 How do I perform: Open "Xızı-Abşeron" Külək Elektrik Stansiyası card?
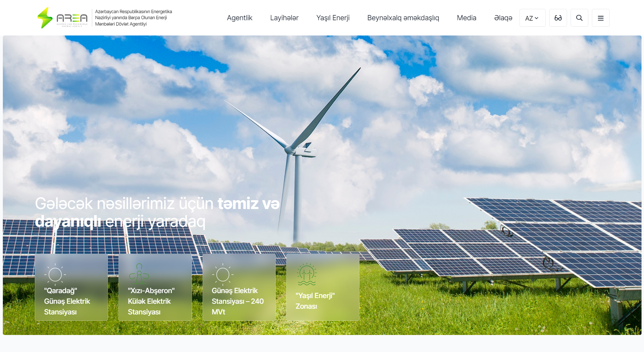(155, 301)
